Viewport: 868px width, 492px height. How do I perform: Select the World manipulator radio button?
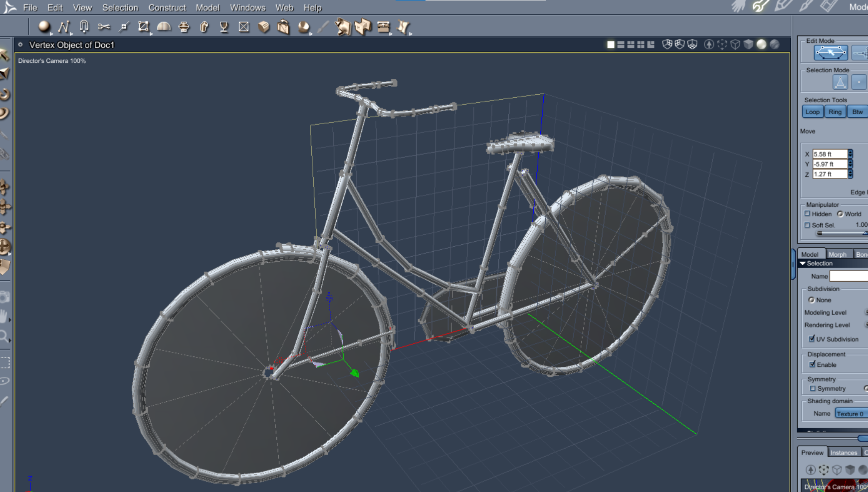[840, 214]
